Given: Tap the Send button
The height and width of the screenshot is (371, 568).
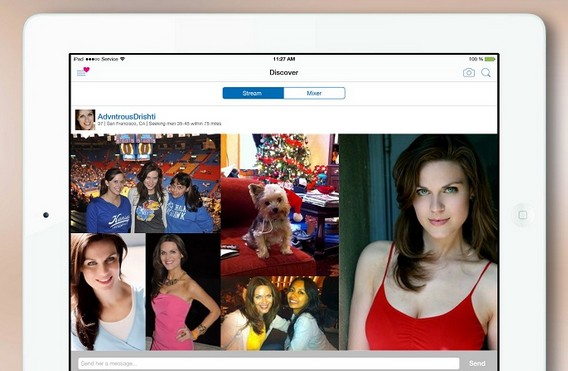Looking at the screenshot, I should coord(477,363).
